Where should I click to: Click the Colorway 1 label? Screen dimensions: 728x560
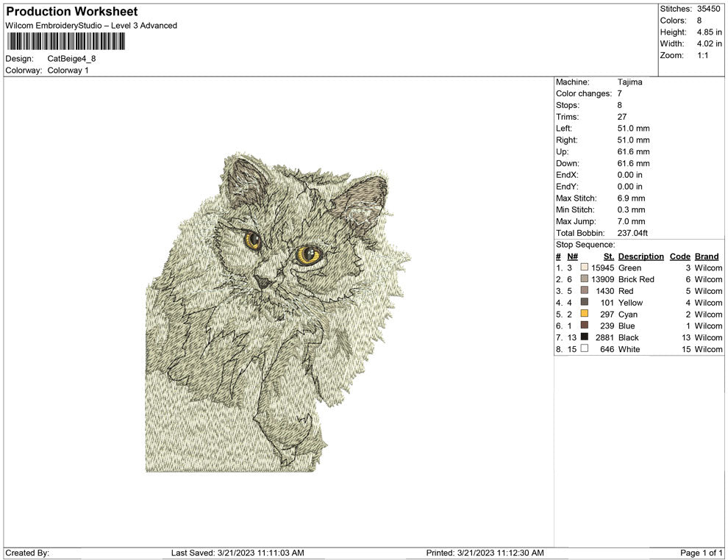click(x=69, y=71)
